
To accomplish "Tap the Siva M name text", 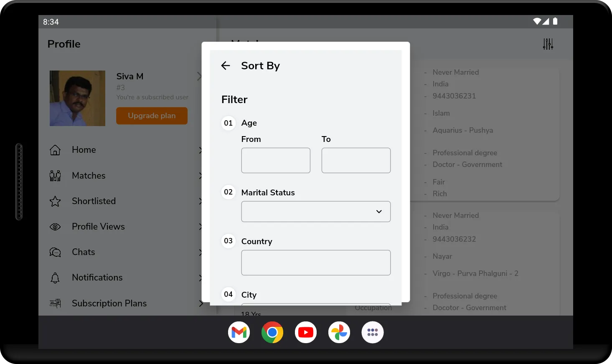I will pos(130,76).
